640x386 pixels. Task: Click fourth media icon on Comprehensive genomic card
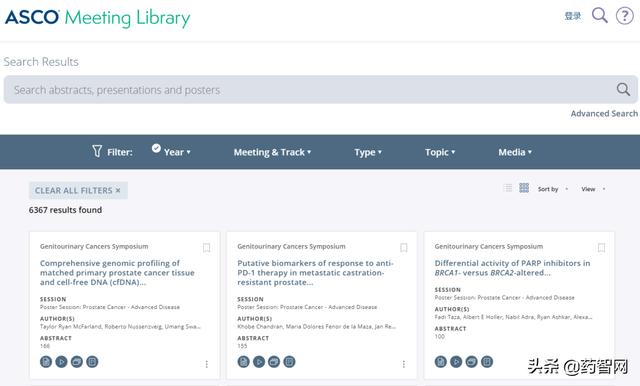pyautogui.click(x=92, y=362)
